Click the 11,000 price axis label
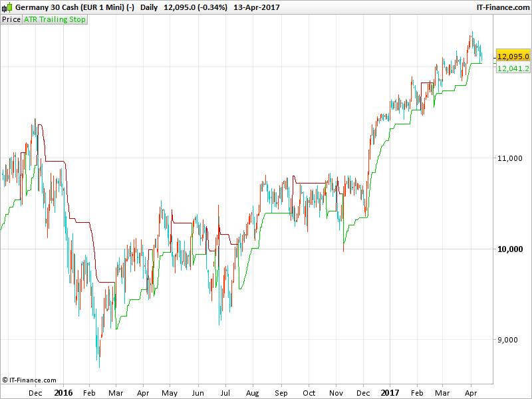 click(509, 158)
